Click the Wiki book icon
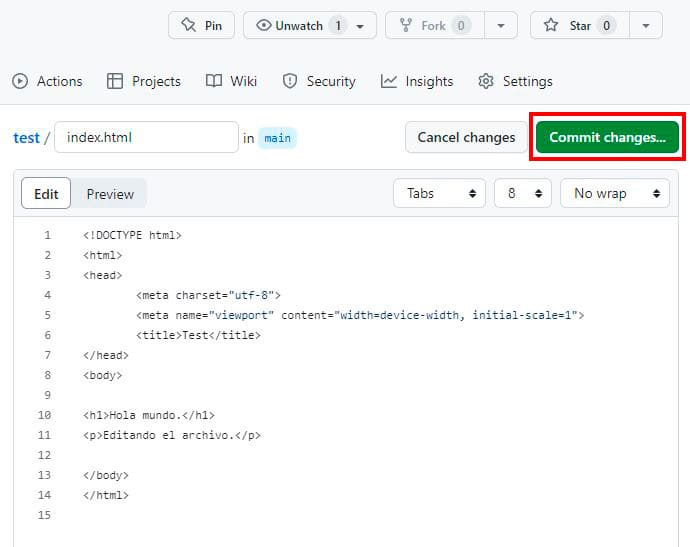 coord(214,81)
